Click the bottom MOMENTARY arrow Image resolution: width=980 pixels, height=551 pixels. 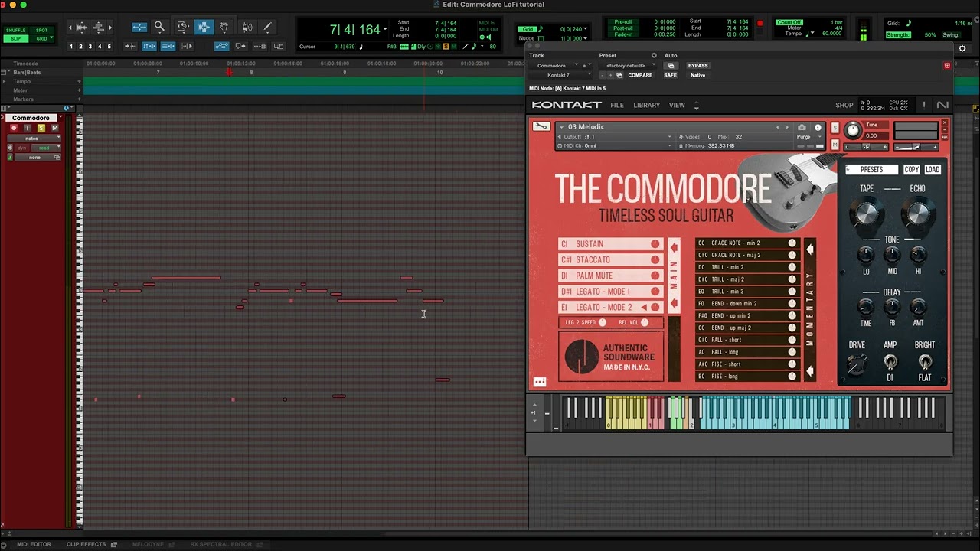pos(810,372)
